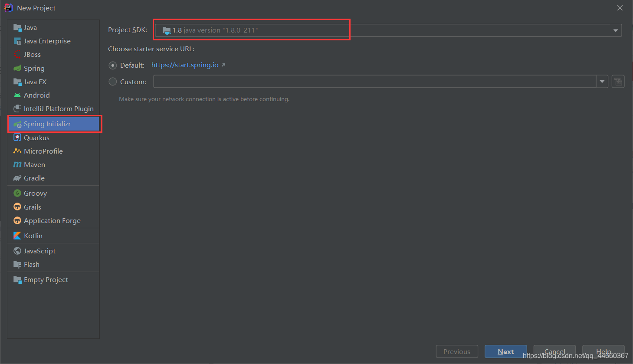This screenshot has width=633, height=364.
Task: Click the JBoss icon
Action: pos(17,55)
